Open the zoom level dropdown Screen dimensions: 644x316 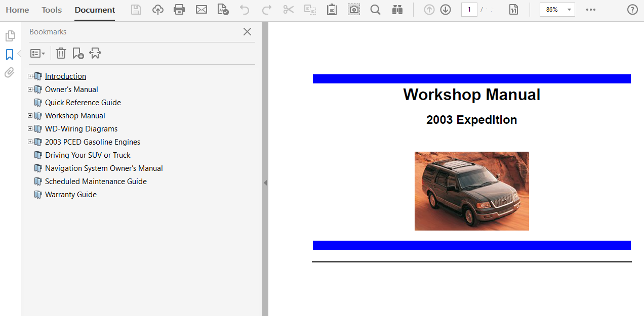(x=569, y=10)
